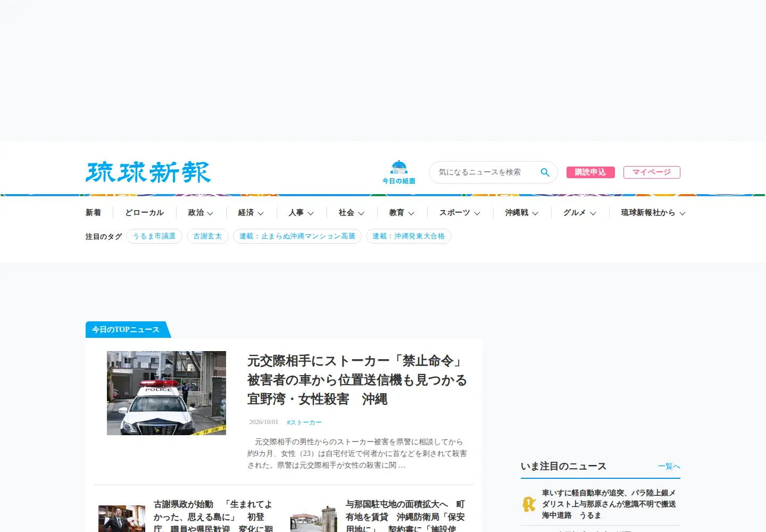Click the 琉球新報 logo
The height and width of the screenshot is (532, 766).
click(x=148, y=172)
